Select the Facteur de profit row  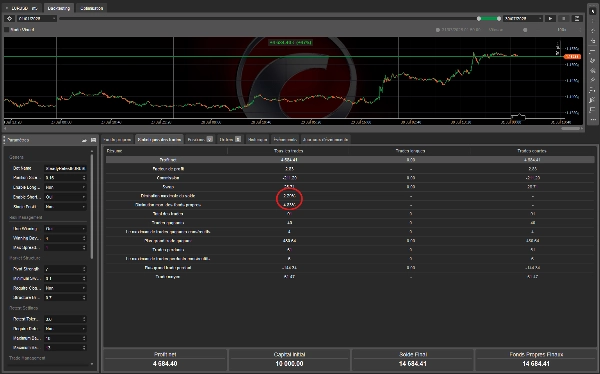pos(350,168)
